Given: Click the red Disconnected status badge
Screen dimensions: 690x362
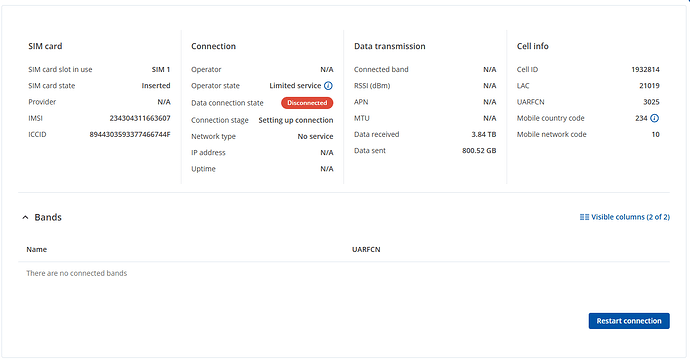Looking at the screenshot, I should [x=307, y=103].
